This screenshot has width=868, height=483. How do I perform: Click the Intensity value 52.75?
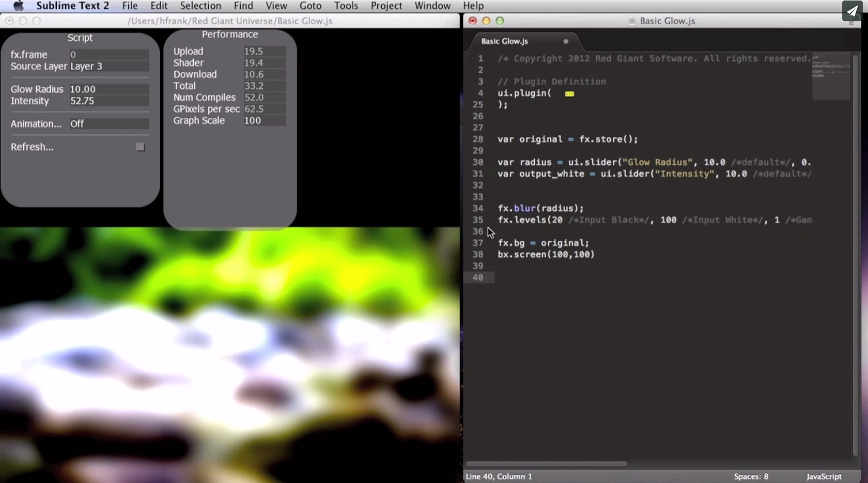coord(109,101)
